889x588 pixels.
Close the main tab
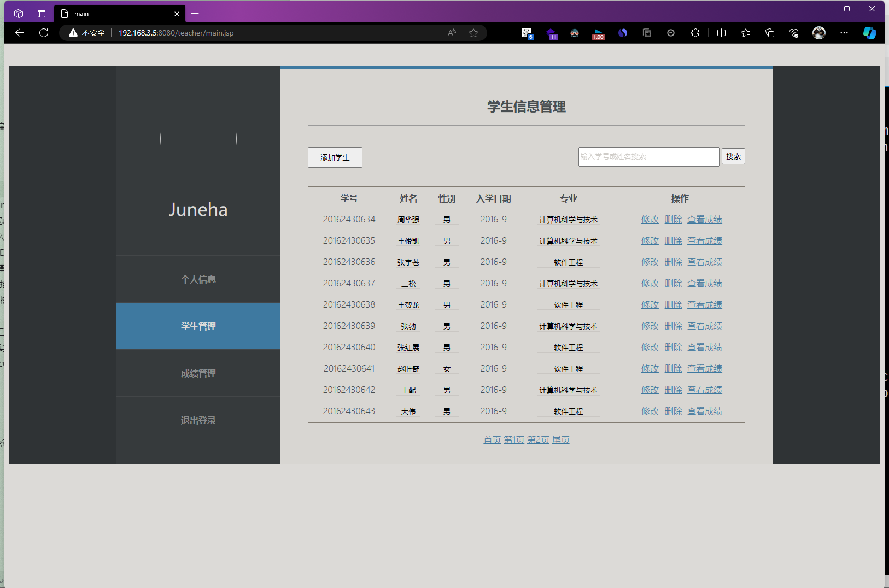click(x=177, y=14)
